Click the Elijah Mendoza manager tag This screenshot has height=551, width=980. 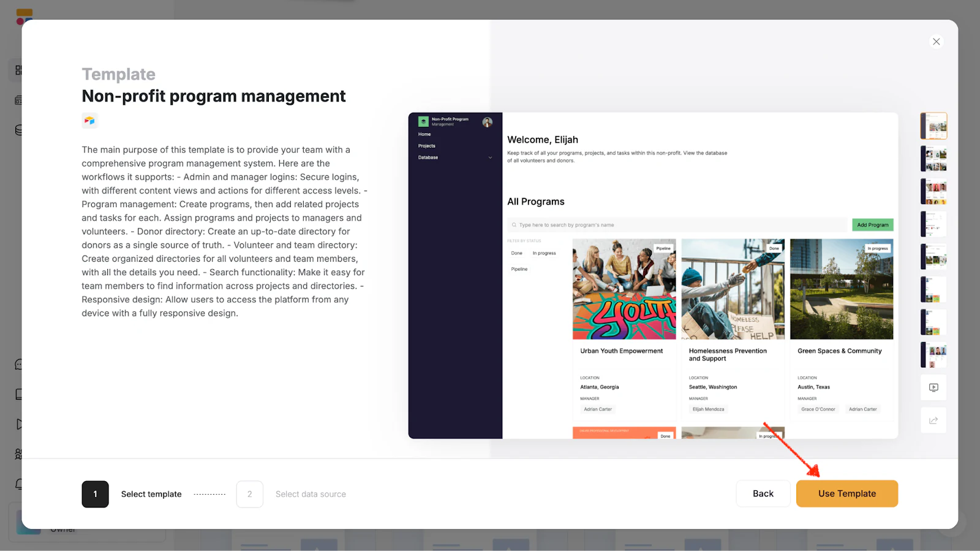(708, 409)
